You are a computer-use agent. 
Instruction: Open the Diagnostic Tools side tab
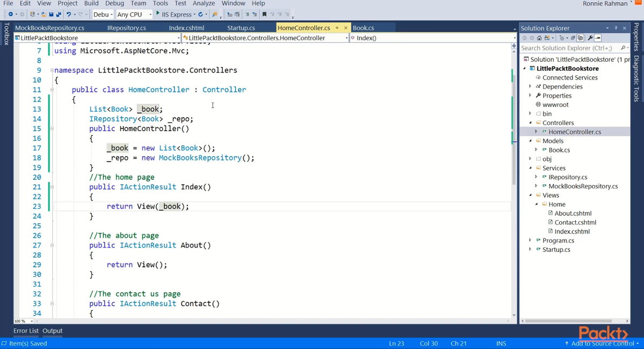point(636,78)
